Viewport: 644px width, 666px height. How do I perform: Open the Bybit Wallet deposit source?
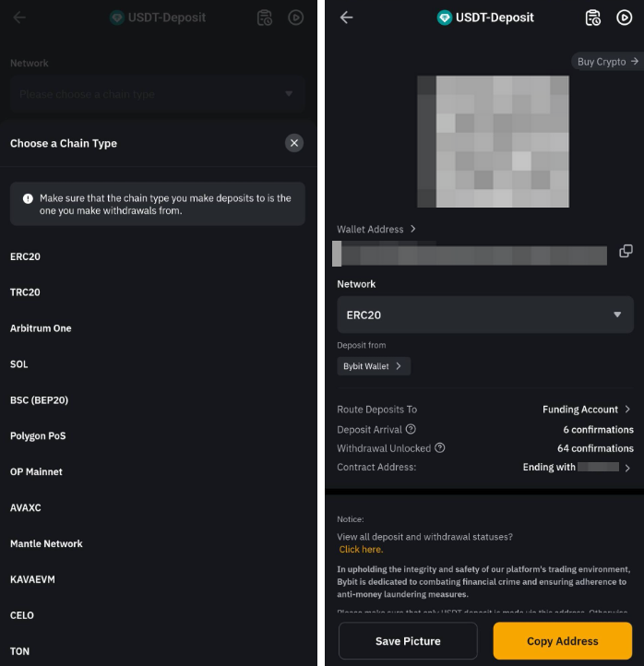373,366
